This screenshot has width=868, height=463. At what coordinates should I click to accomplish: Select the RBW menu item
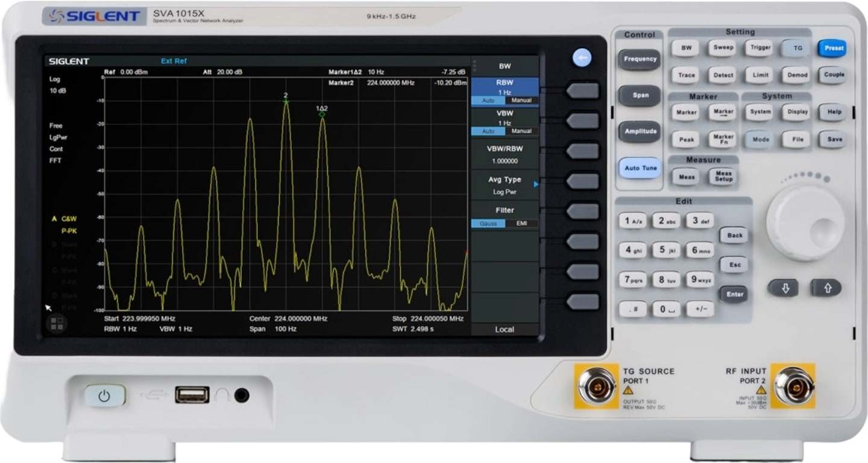click(x=505, y=92)
